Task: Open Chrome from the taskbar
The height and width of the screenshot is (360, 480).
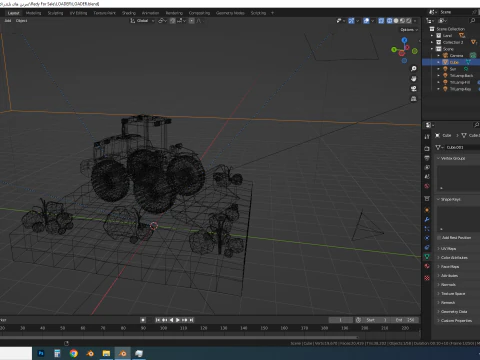Action: pos(74,353)
